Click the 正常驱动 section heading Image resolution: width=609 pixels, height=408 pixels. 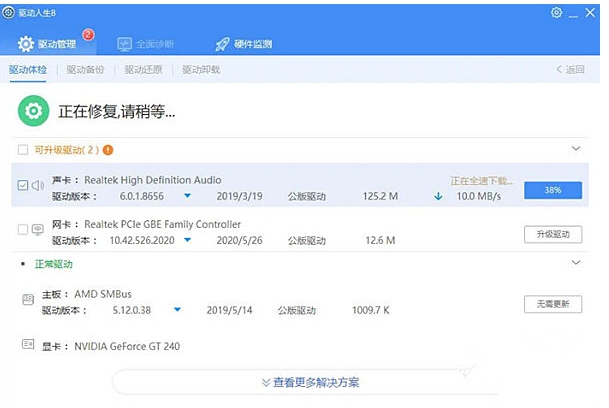(x=54, y=264)
